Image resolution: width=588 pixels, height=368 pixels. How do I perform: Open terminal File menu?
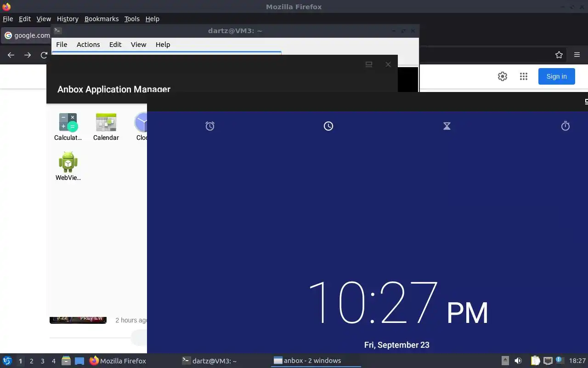[62, 45]
